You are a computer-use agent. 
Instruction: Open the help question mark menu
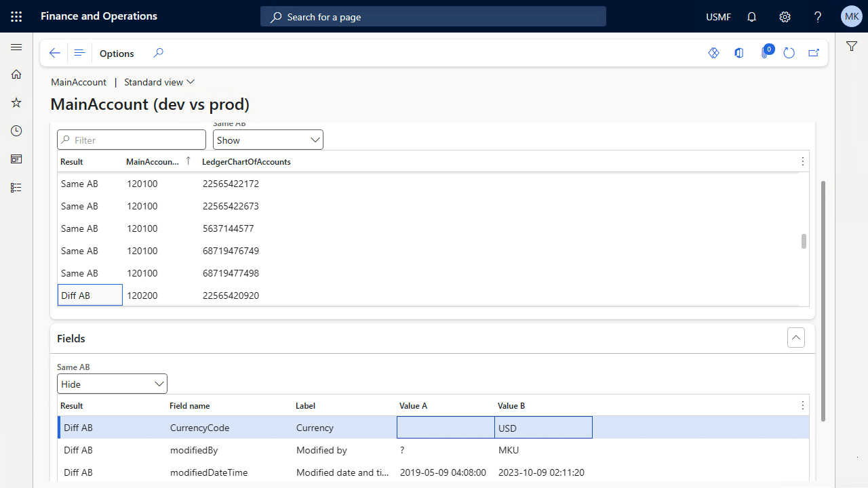pos(818,17)
